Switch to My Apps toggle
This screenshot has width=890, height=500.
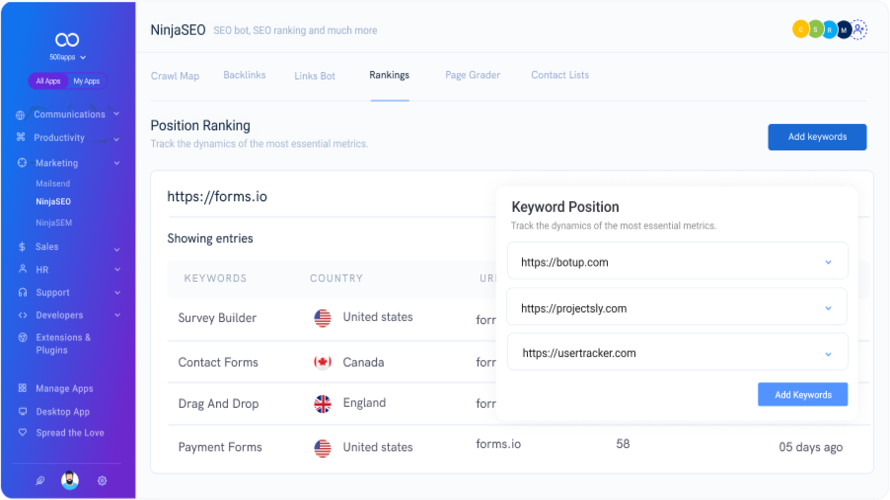(86, 81)
